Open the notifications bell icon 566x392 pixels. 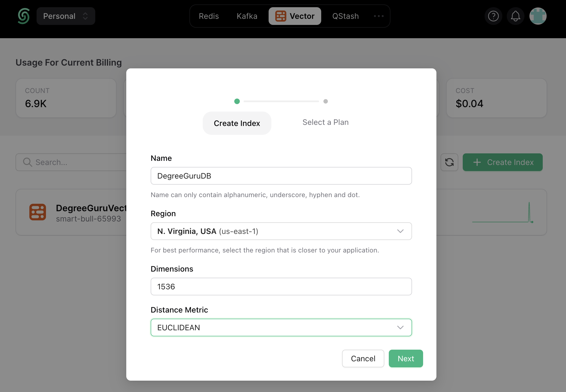[515, 16]
